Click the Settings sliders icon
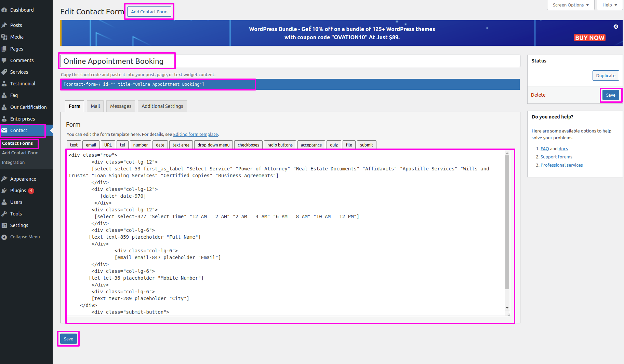Viewport: 624px width, 364px height. 4,225
